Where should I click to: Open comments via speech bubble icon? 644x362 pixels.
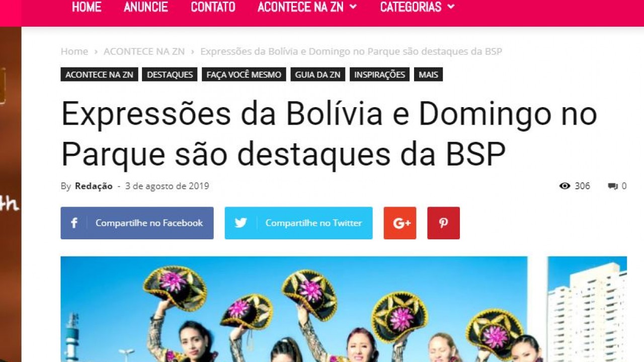[612, 186]
